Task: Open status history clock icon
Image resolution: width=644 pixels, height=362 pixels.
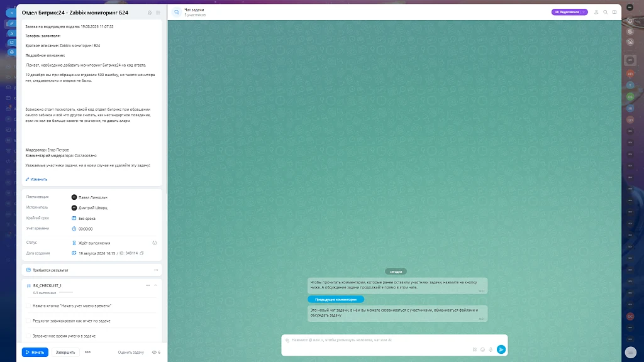Action: pyautogui.click(x=155, y=243)
